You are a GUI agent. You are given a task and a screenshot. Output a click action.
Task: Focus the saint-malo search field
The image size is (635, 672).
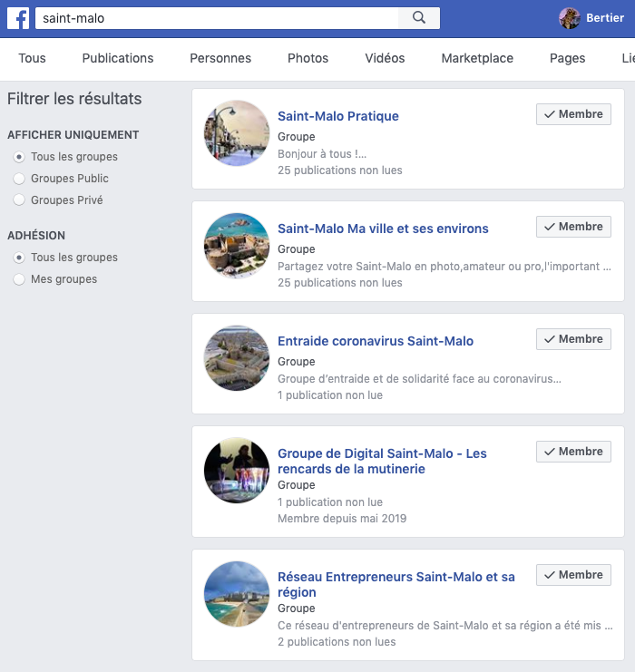coord(217,18)
